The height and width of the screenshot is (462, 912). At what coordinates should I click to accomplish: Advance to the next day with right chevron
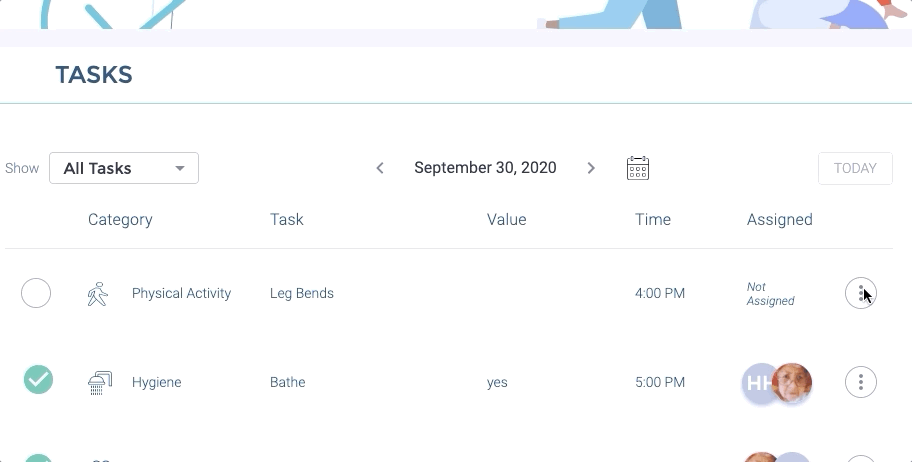[591, 168]
